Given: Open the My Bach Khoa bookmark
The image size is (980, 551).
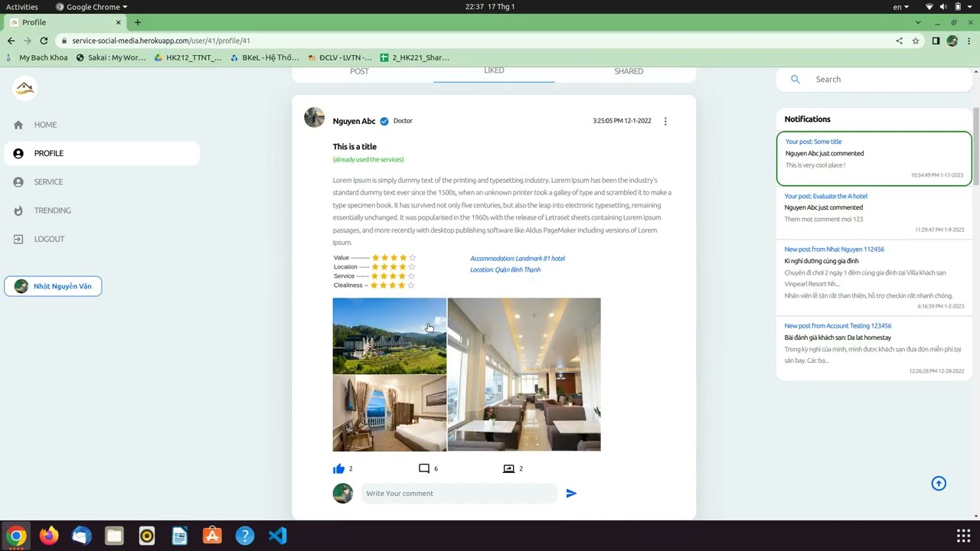Looking at the screenshot, I should (x=37, y=57).
